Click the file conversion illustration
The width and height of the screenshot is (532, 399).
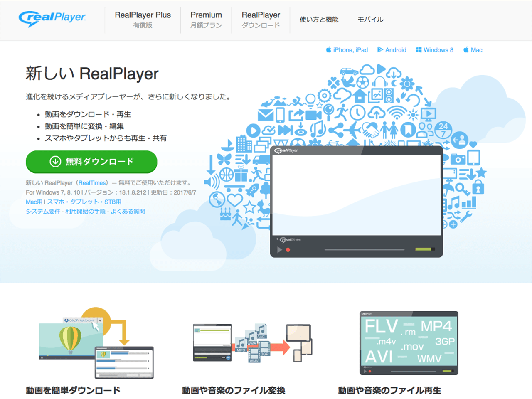point(253,343)
